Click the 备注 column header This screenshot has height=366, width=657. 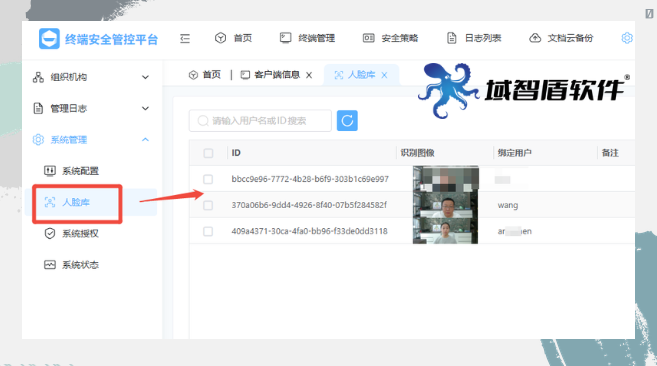[x=610, y=153]
